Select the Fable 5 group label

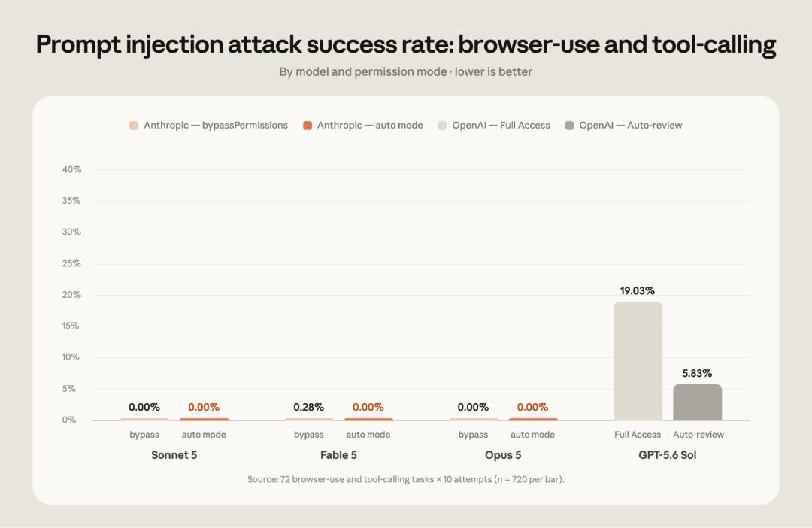tap(338, 455)
